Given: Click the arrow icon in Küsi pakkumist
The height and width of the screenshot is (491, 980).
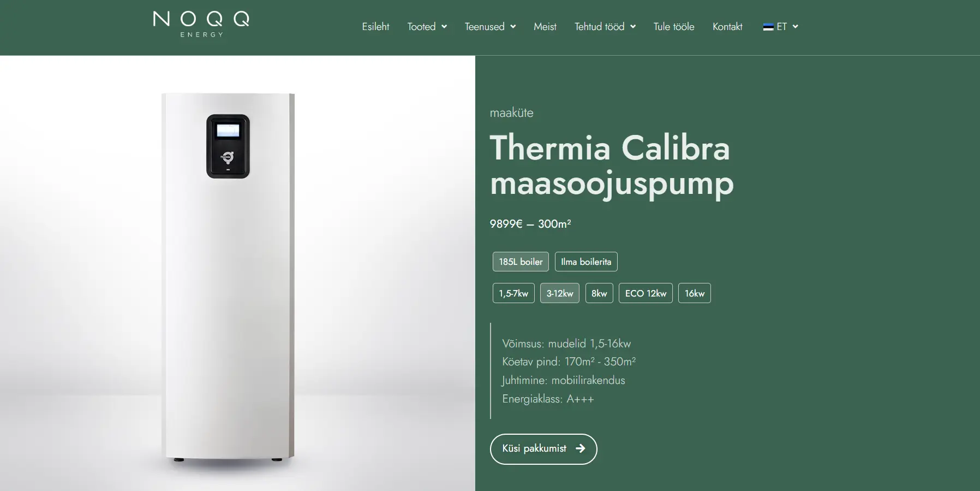Looking at the screenshot, I should (x=580, y=448).
